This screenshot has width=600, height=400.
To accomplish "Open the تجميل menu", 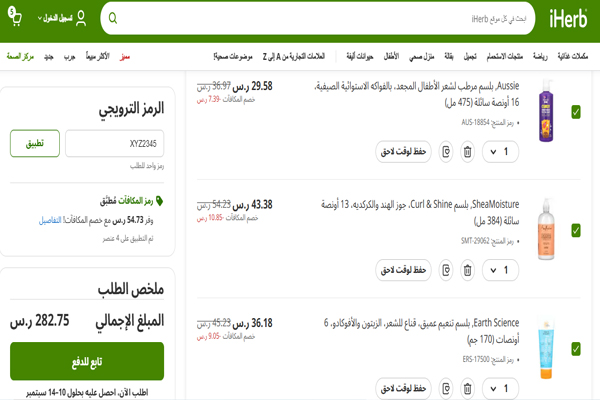I will point(470,57).
